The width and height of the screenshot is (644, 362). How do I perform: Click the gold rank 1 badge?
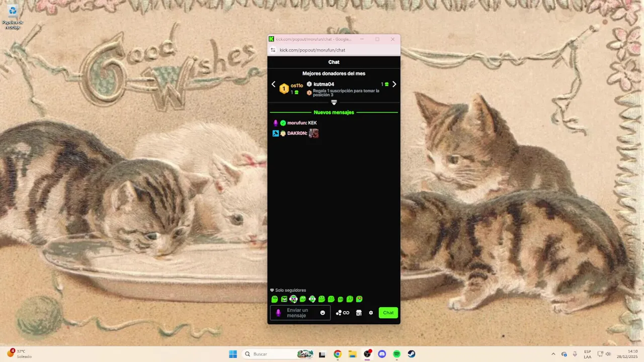[x=284, y=88]
